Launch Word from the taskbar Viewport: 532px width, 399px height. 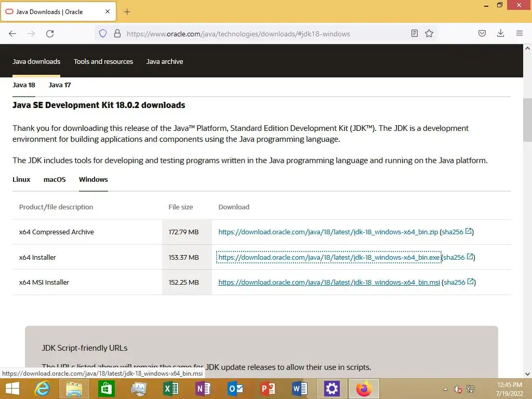(x=300, y=389)
